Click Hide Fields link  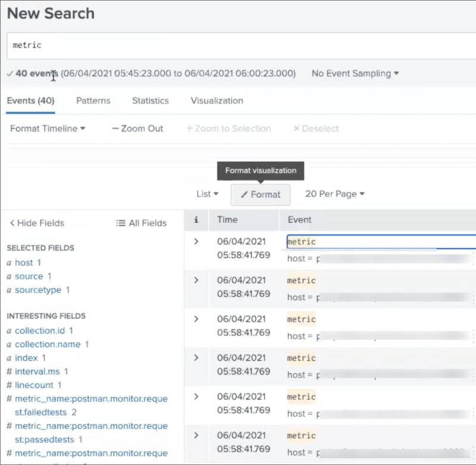point(37,223)
